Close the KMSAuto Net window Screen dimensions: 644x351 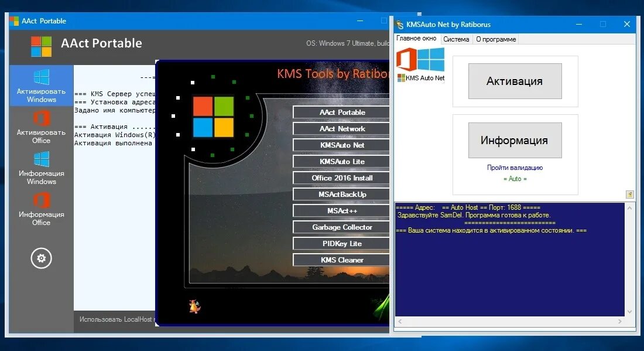[x=627, y=24]
